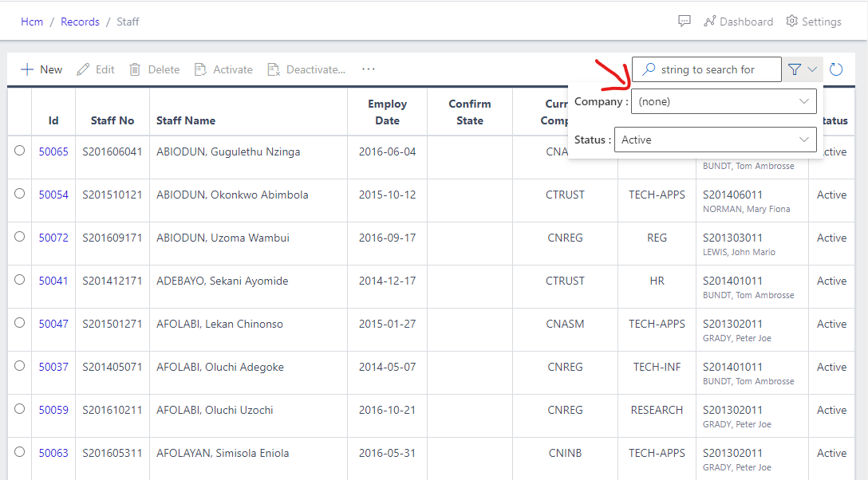Click the New plus icon
This screenshot has width=868, height=480.
point(27,69)
